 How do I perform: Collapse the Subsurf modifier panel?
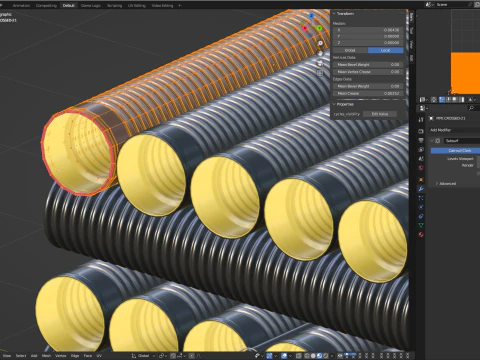(432, 141)
